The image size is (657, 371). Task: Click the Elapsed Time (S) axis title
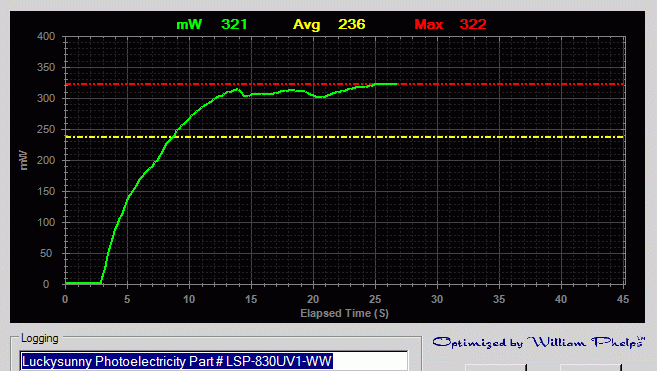pyautogui.click(x=344, y=313)
